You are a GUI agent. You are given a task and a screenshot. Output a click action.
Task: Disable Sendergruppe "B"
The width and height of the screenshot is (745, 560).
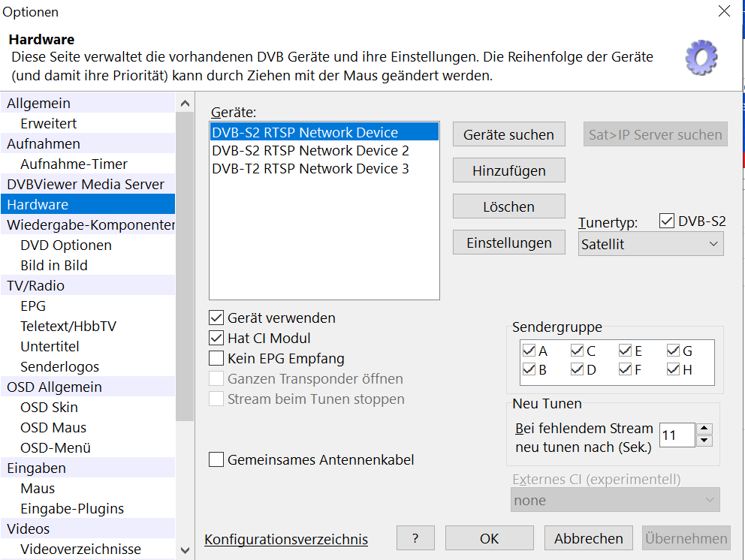(x=529, y=369)
